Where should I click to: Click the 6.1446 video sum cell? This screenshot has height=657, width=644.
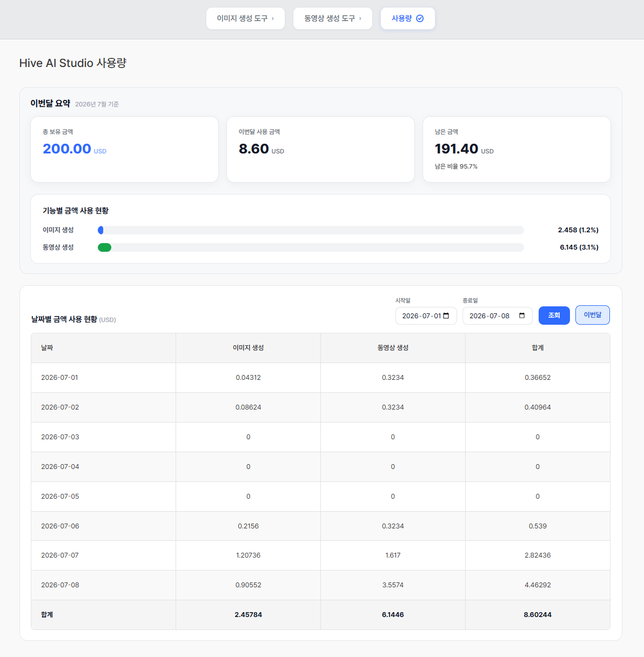[393, 615]
